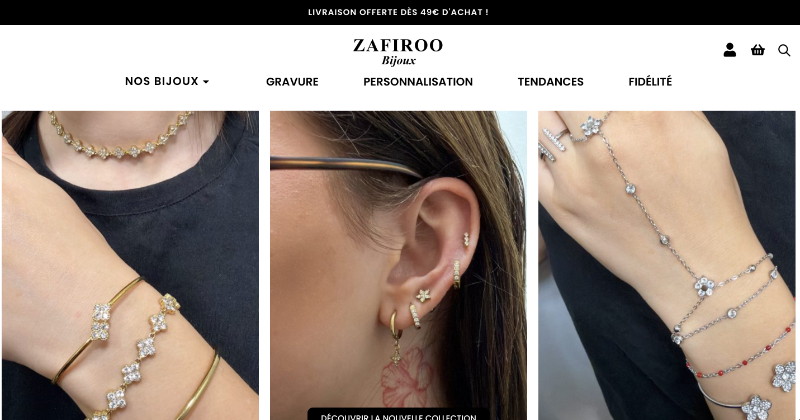Open the shopping basket icon
The height and width of the screenshot is (420, 800).
pyautogui.click(x=758, y=50)
